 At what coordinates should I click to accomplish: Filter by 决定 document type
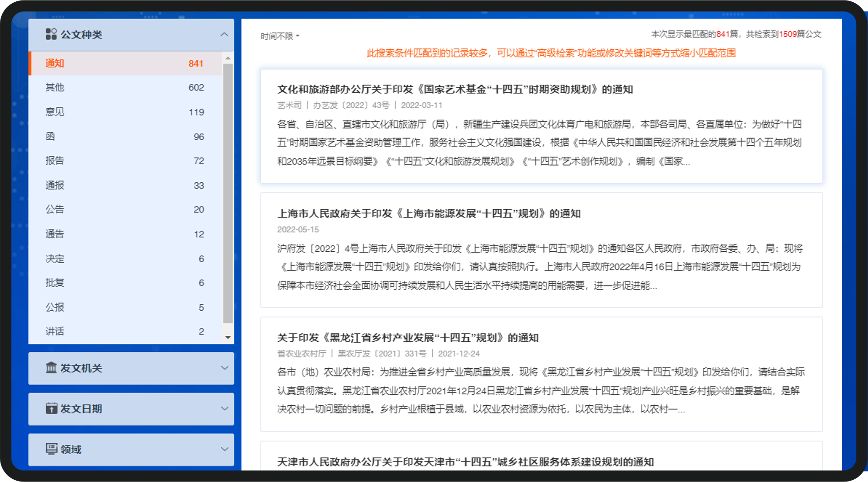click(x=126, y=259)
